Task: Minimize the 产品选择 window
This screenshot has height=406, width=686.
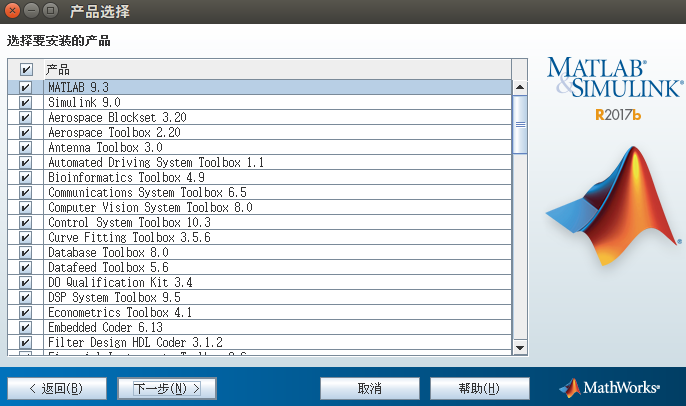Action: 31,10
